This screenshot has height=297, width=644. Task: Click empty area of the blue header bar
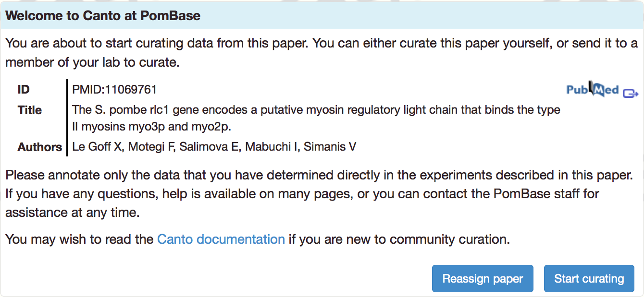(x=418, y=16)
